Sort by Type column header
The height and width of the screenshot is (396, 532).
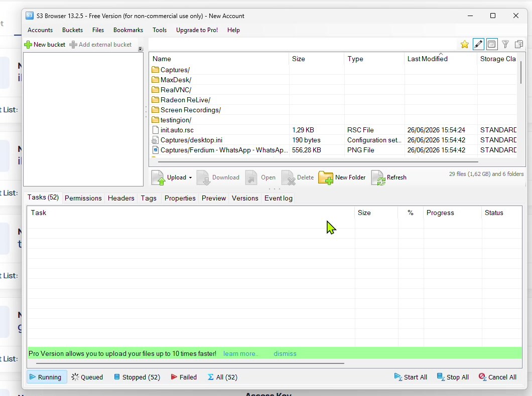tap(374, 59)
